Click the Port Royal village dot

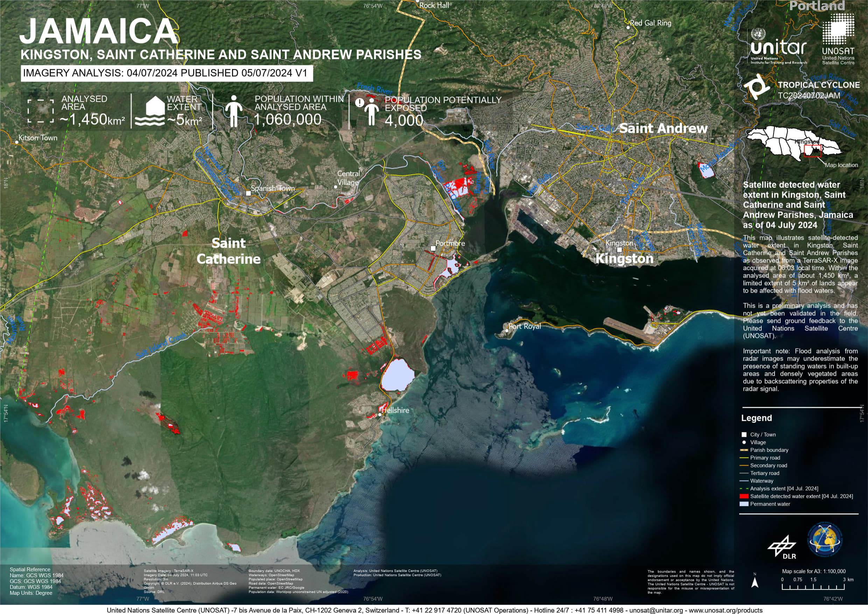507,330
